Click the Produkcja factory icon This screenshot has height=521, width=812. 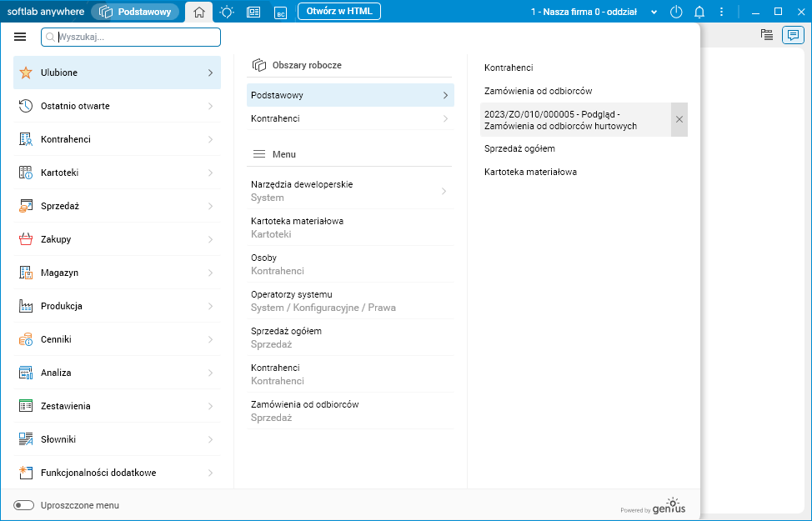[25, 306]
